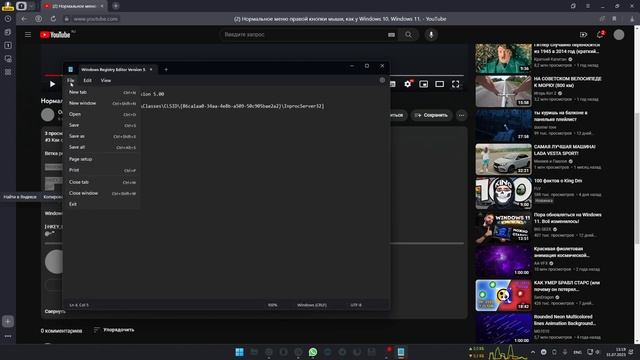Click the Сохранить button under the video
Screen dimensions: 640x360
[431, 115]
